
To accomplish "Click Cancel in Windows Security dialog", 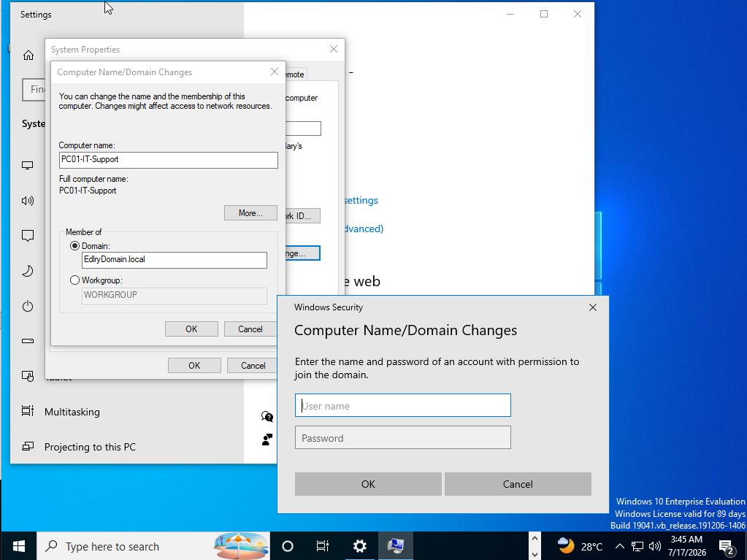I will click(x=518, y=484).
